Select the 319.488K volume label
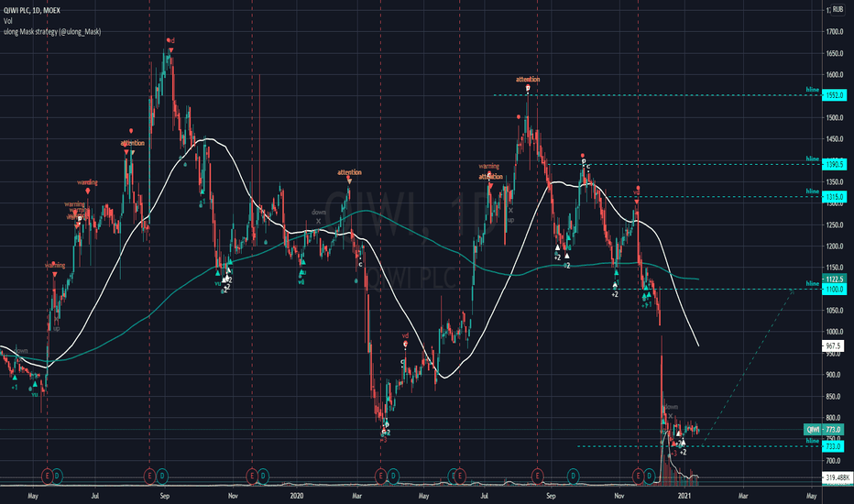 pyautogui.click(x=838, y=477)
